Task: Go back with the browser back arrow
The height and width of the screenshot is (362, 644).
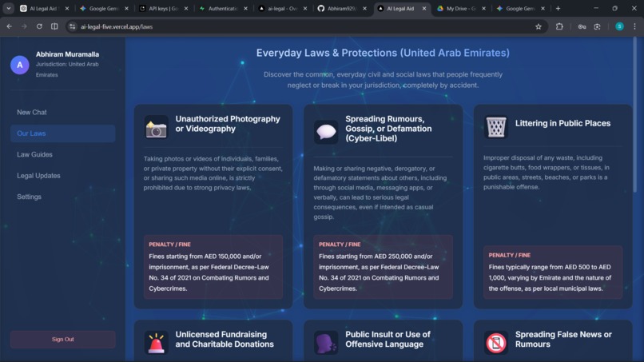Action: click(9, 26)
